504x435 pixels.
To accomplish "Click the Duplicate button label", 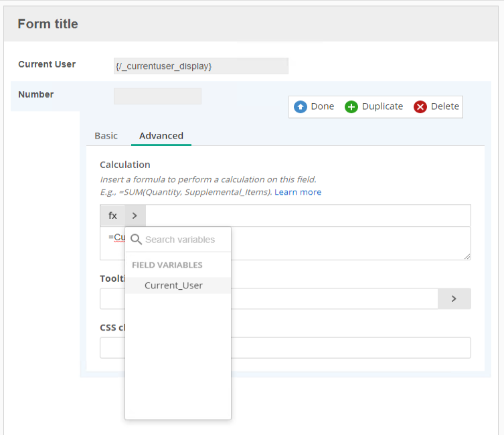I will coord(382,106).
